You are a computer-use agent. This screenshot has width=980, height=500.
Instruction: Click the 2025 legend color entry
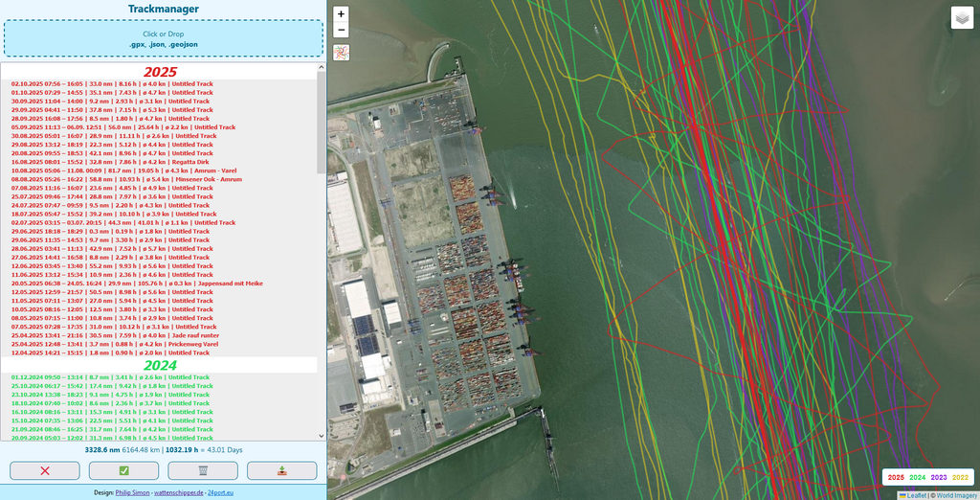[896, 477]
